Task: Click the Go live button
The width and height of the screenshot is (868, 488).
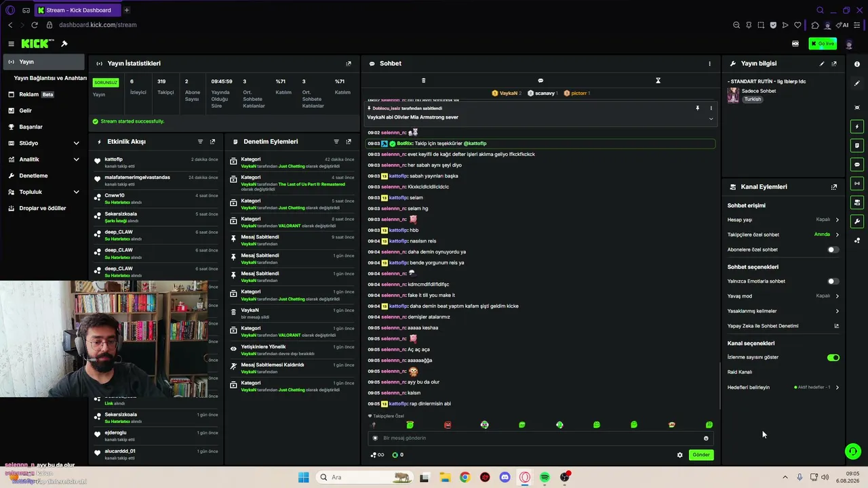Action: (x=823, y=43)
